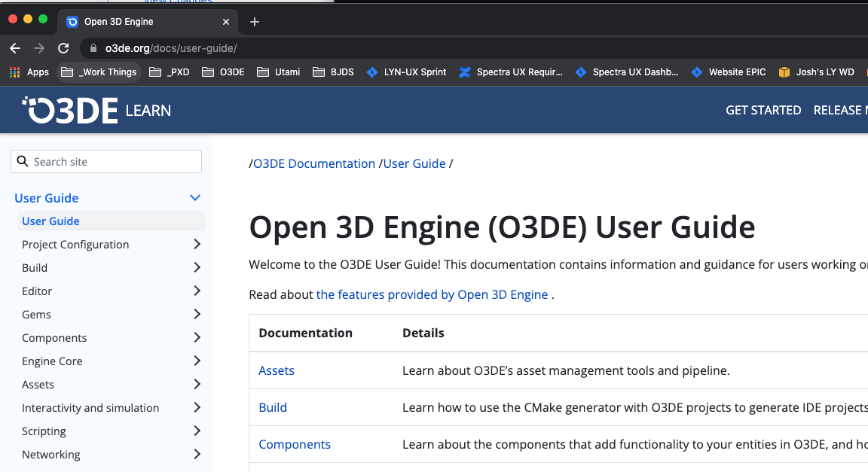Open Engine Core in the sidebar
Screen dimensions: 868x472
coord(52,361)
